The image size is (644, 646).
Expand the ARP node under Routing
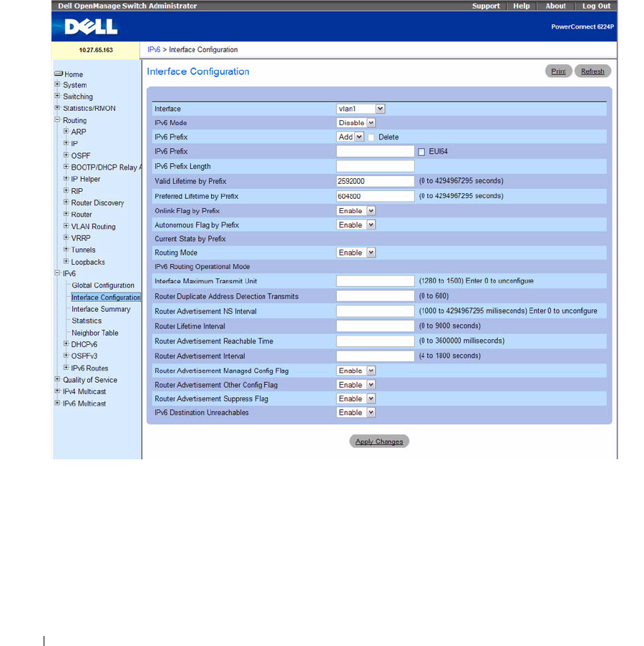(66, 132)
